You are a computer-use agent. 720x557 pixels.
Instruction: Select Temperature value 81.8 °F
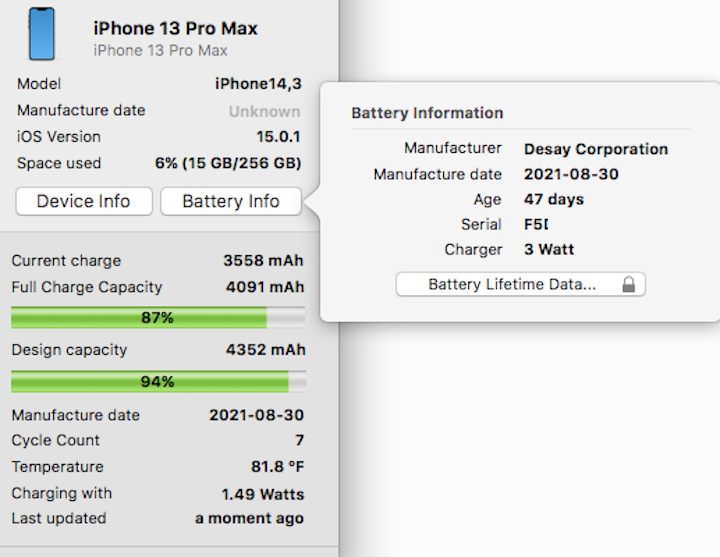pyautogui.click(x=277, y=467)
